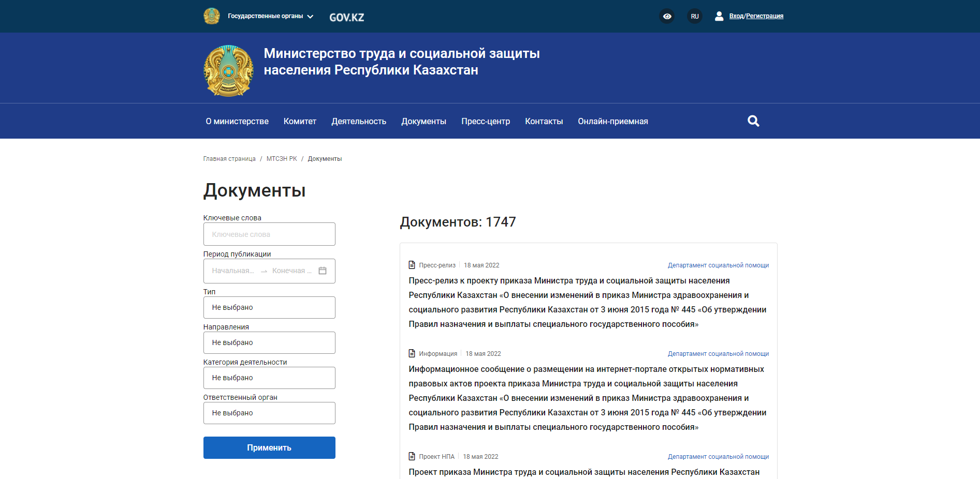Click the Документов: 1747 count
980x479 pixels.
tap(458, 222)
